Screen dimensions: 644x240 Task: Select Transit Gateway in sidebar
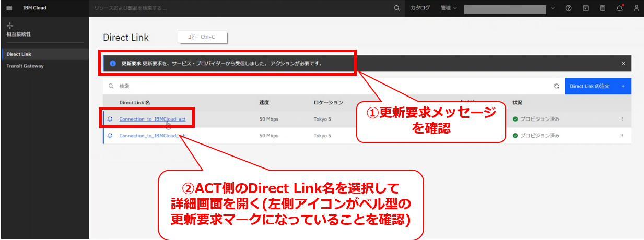pyautogui.click(x=44, y=66)
